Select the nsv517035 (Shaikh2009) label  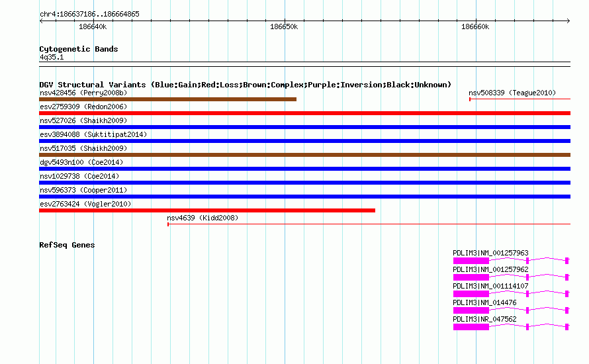[83, 148]
